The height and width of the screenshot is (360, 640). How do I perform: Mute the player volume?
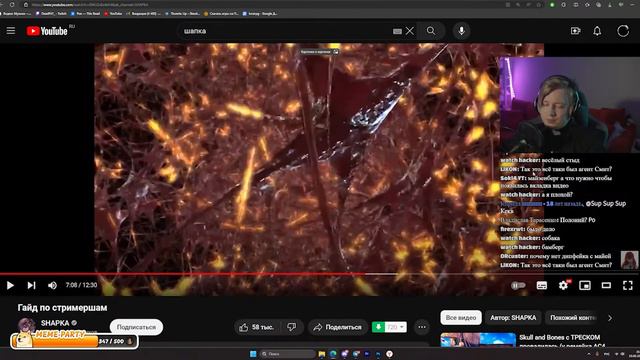pos(52,285)
